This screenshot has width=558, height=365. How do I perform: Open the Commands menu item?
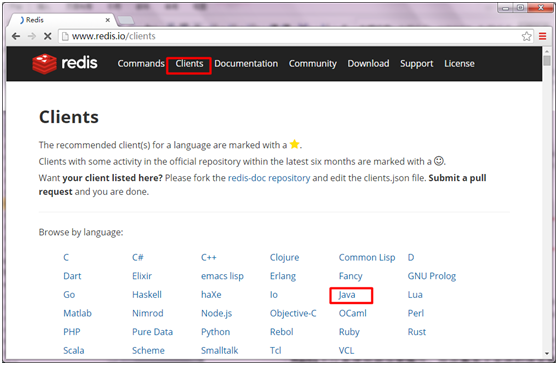[x=141, y=64]
